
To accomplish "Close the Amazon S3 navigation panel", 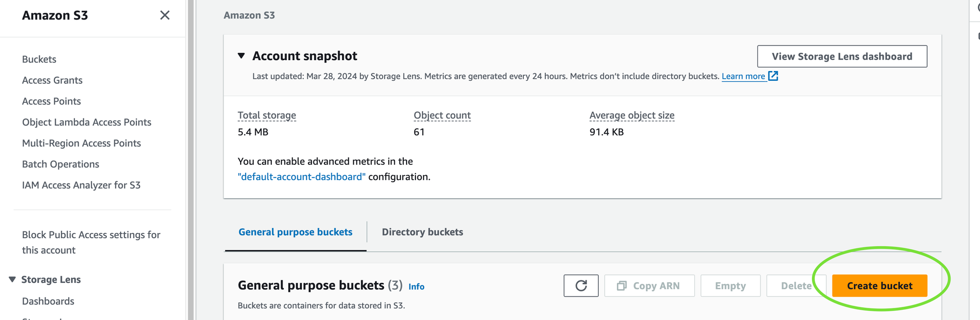I will tap(165, 15).
